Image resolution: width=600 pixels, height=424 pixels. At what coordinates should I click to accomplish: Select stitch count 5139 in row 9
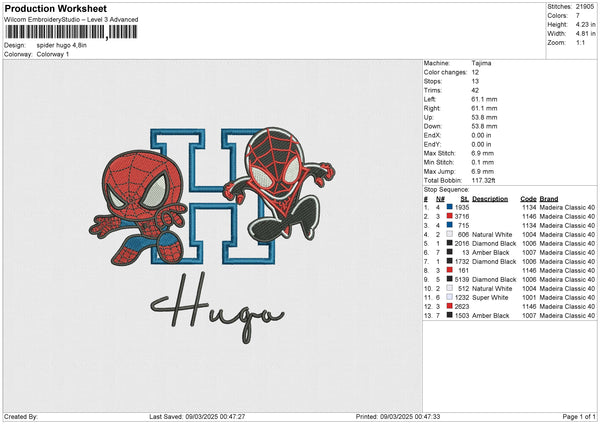462,279
